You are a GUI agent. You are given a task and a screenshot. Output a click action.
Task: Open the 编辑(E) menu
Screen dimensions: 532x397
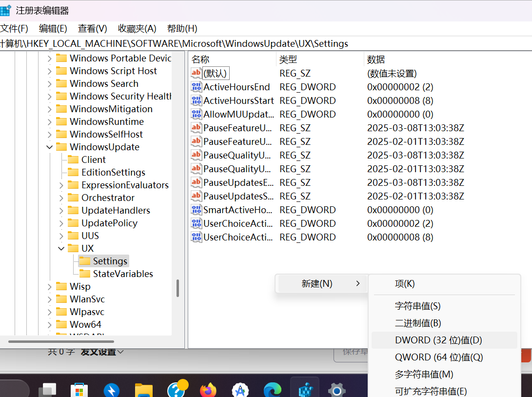click(53, 28)
